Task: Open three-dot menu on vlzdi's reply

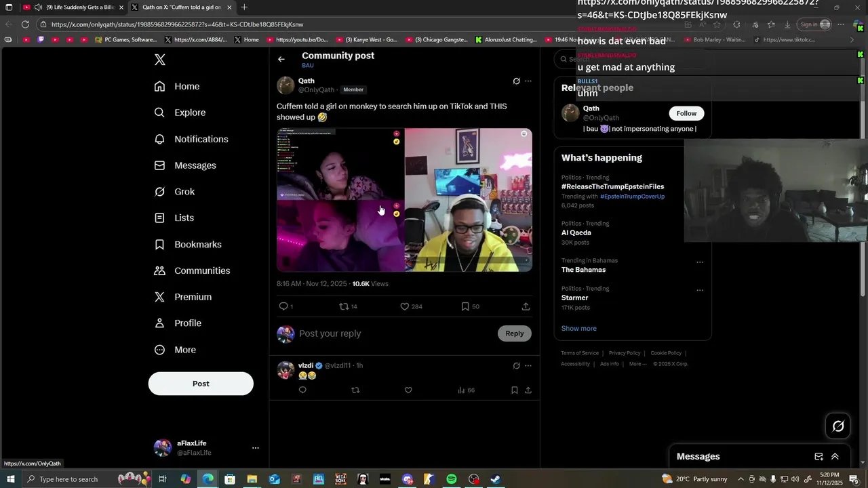Action: pyautogui.click(x=528, y=366)
